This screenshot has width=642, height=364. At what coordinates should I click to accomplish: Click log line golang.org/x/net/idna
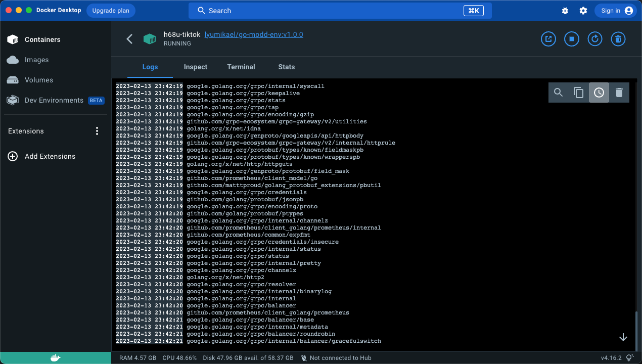click(225, 128)
